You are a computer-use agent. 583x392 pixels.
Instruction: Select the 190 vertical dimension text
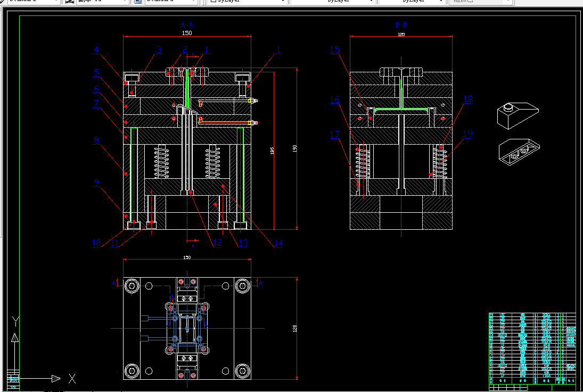pyautogui.click(x=295, y=148)
